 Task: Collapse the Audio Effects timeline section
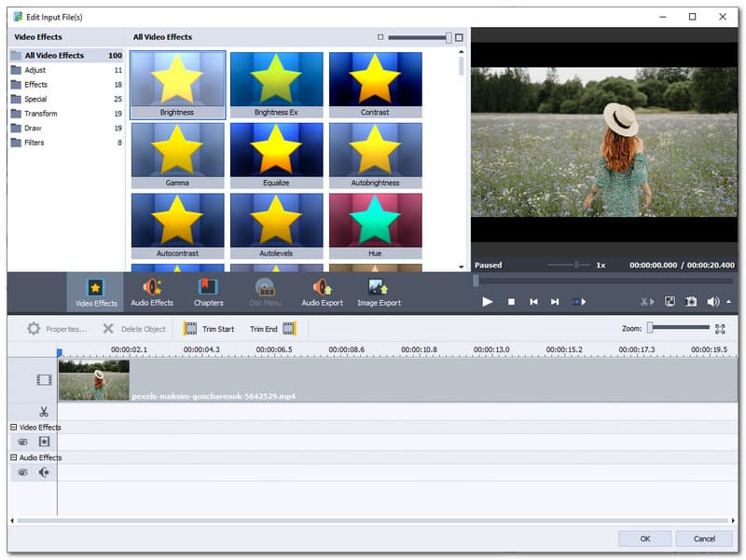tap(13, 458)
